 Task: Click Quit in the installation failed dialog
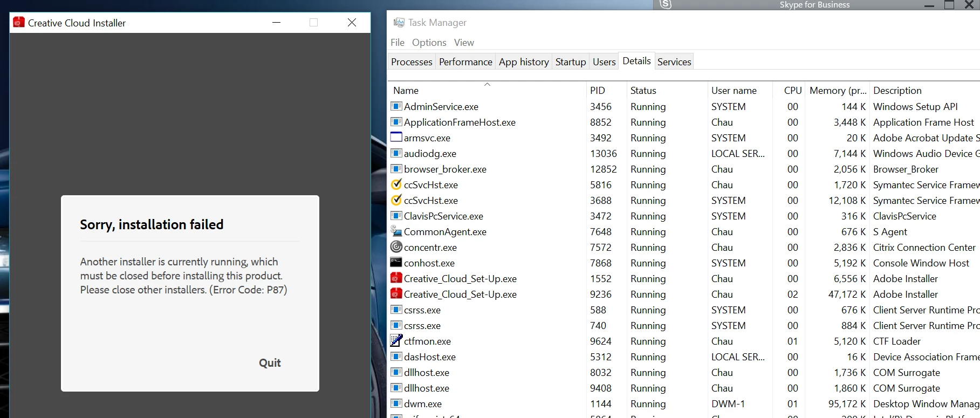270,363
